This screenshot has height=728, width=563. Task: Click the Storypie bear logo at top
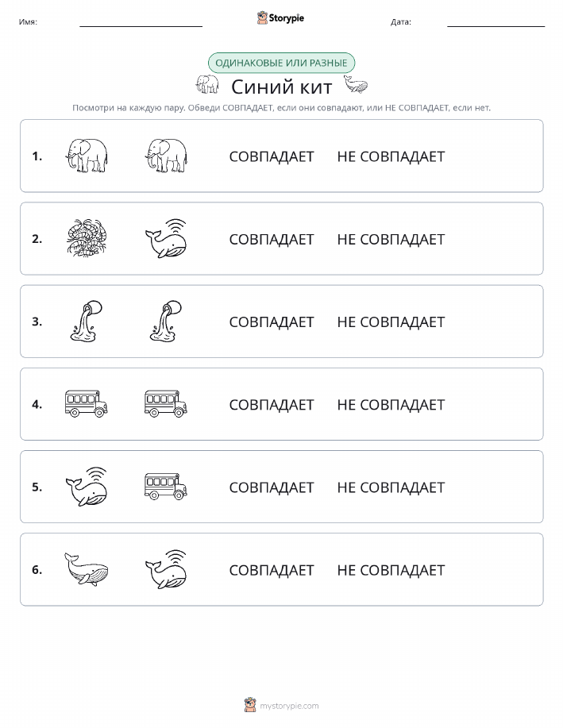point(280,18)
